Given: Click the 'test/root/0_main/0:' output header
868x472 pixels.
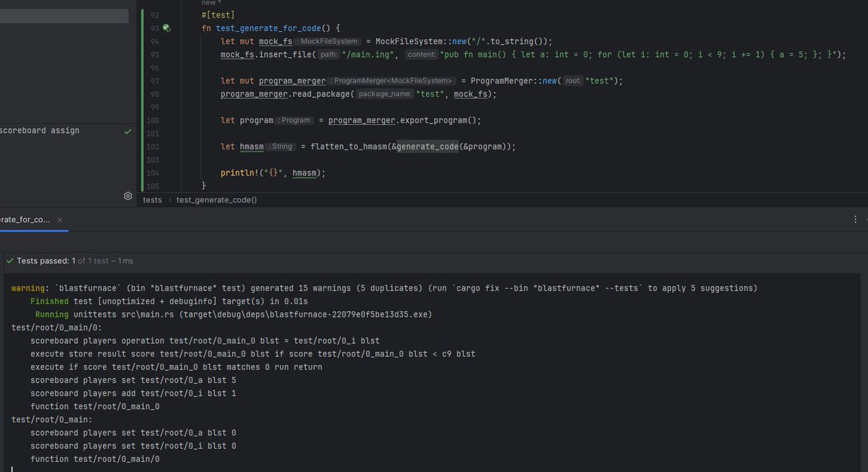Looking at the screenshot, I should point(56,327).
